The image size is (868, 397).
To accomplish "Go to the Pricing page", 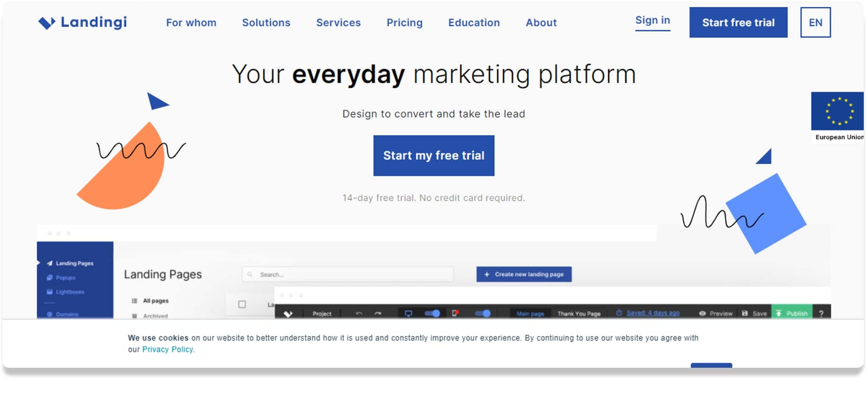I will pos(404,22).
